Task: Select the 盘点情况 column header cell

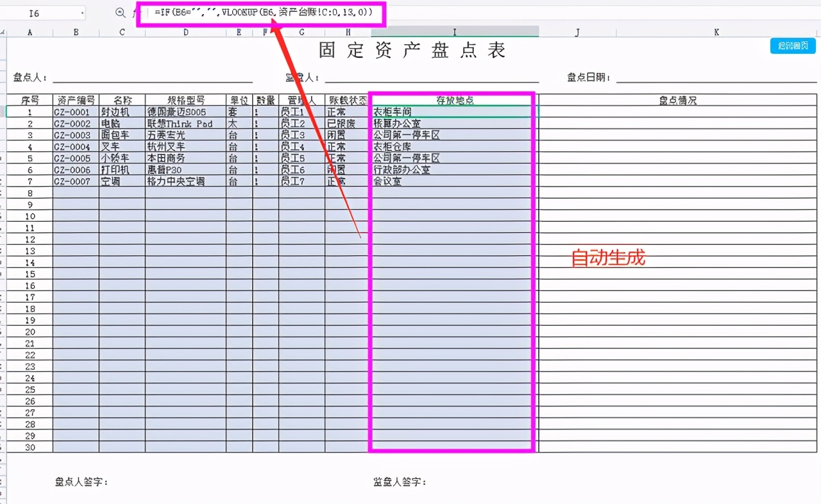Action: (x=678, y=100)
